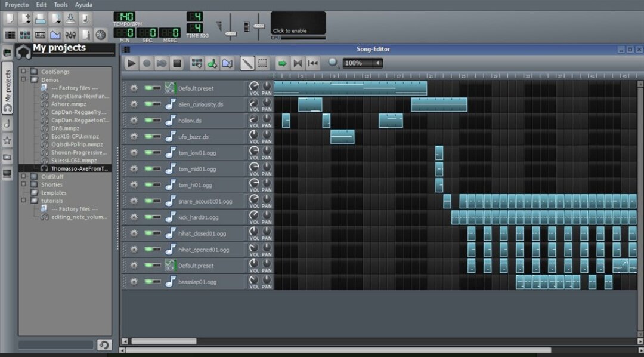Open the samples sidebar tab with note icon

click(7, 124)
